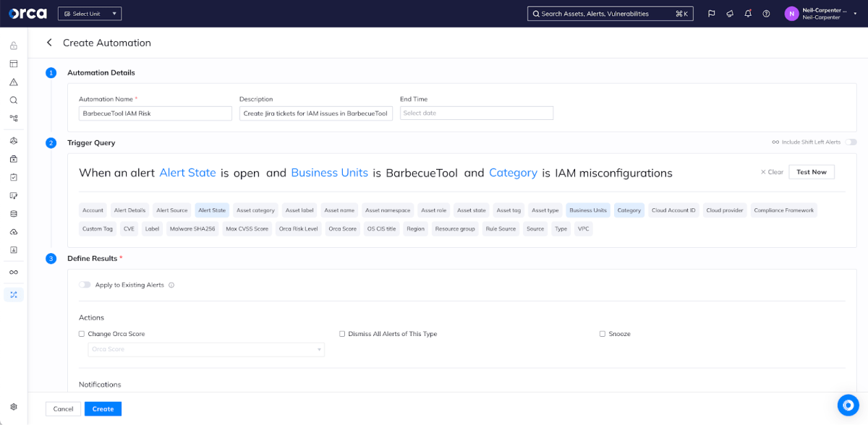This screenshot has height=425, width=868.
Task: Click the info icon next to Apply to Existing Alerts
Action: point(171,285)
